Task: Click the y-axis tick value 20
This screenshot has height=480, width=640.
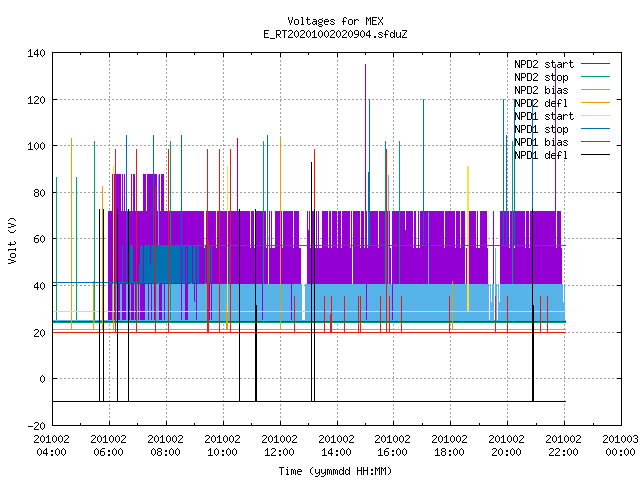Action: click(39, 333)
